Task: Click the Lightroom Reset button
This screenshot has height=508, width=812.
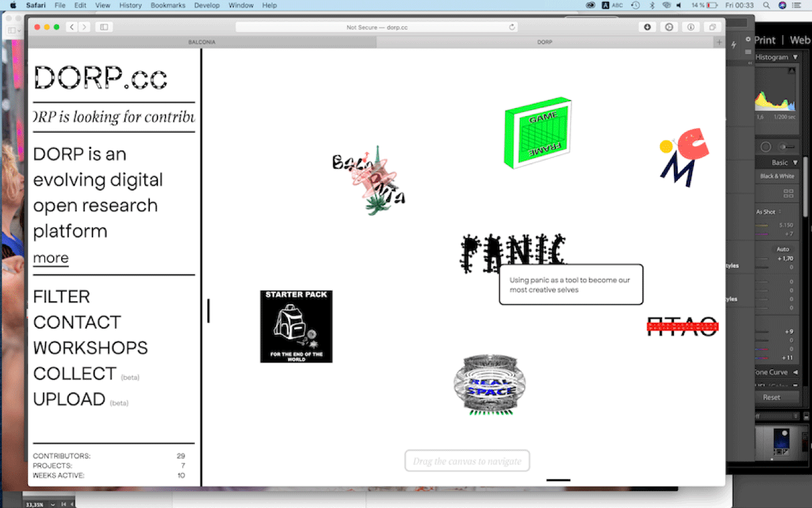Action: 771,397
